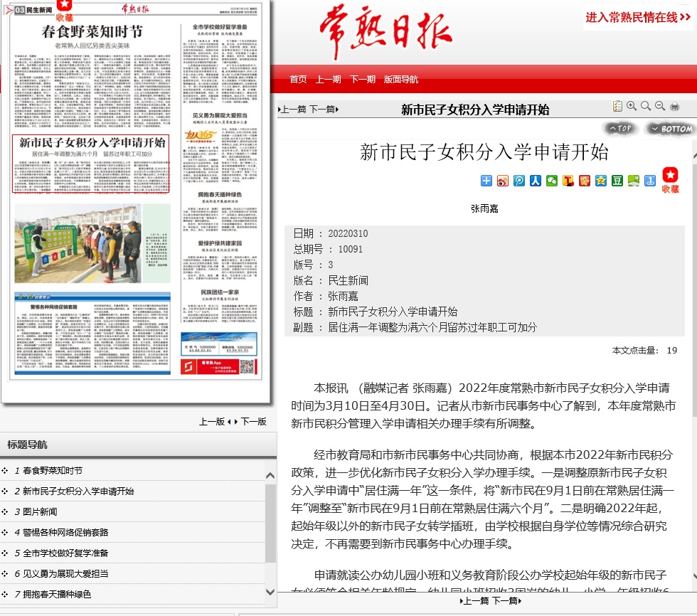Share article to Douban icon
The width and height of the screenshot is (697, 616).
tap(617, 181)
